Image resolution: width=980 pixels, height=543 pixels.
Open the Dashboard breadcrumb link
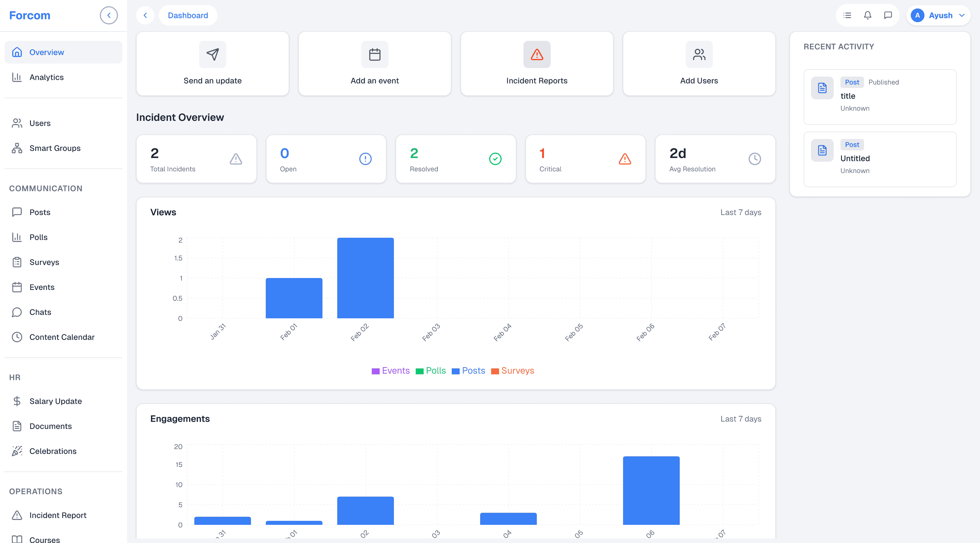point(188,15)
